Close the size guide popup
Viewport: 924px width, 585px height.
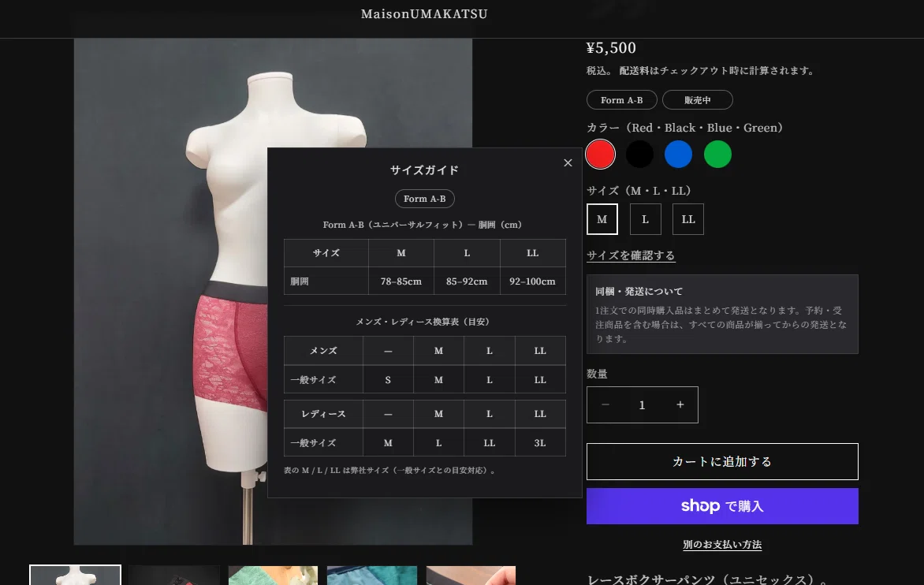568,162
